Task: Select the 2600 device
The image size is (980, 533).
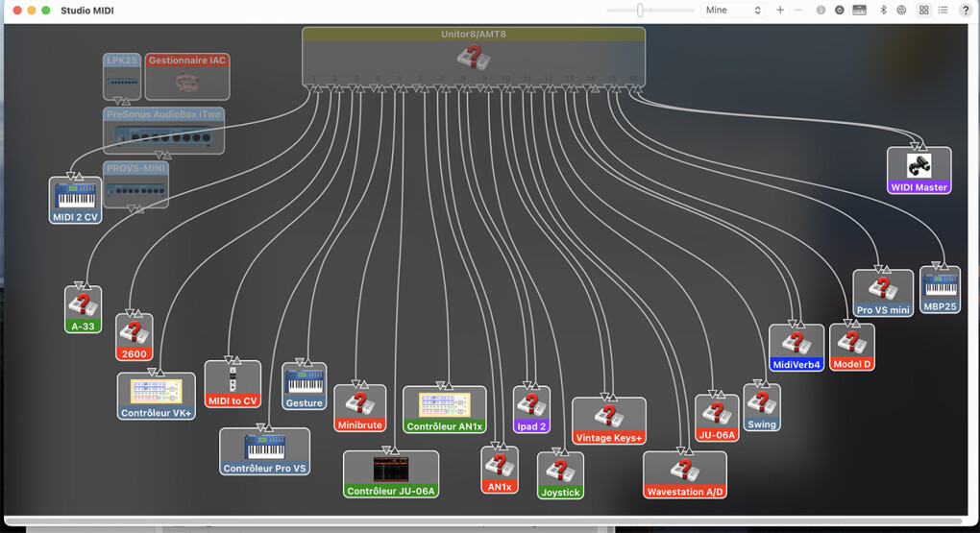Action: point(134,337)
